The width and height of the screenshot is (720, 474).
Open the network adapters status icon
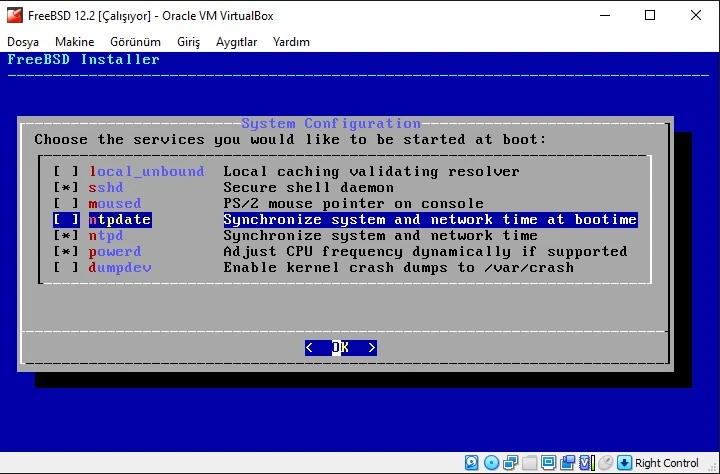click(x=510, y=463)
